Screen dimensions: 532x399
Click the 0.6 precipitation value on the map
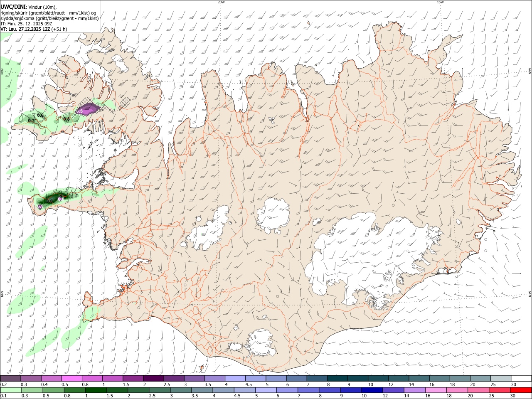[40, 115]
